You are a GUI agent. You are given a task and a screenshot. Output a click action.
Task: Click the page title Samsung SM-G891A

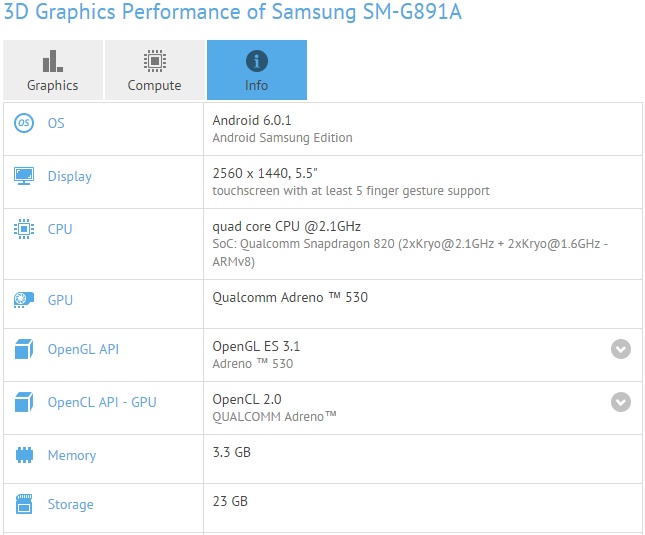tap(367, 12)
